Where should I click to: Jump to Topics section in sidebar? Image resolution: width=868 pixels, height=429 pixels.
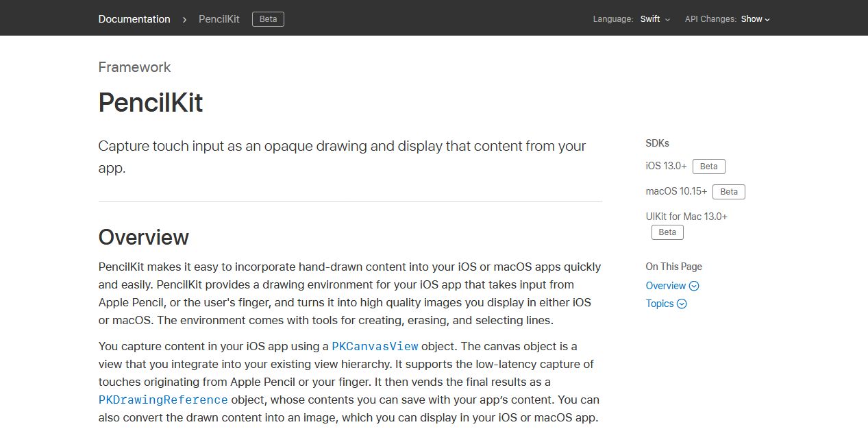[x=660, y=304]
